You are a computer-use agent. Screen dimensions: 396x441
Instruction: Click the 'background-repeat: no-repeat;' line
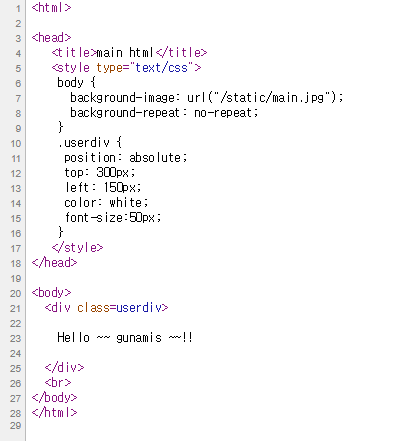tap(164, 112)
